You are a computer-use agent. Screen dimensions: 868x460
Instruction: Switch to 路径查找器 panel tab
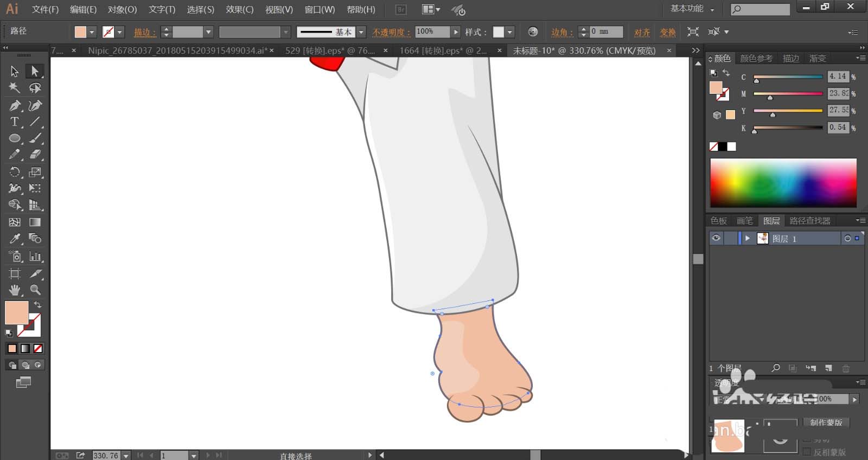click(810, 221)
